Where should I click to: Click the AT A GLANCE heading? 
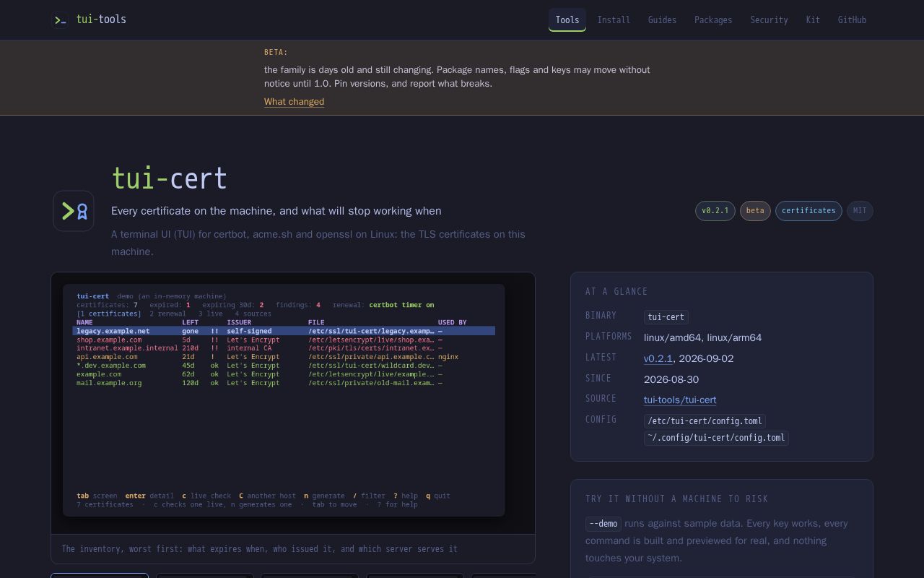coord(616,292)
